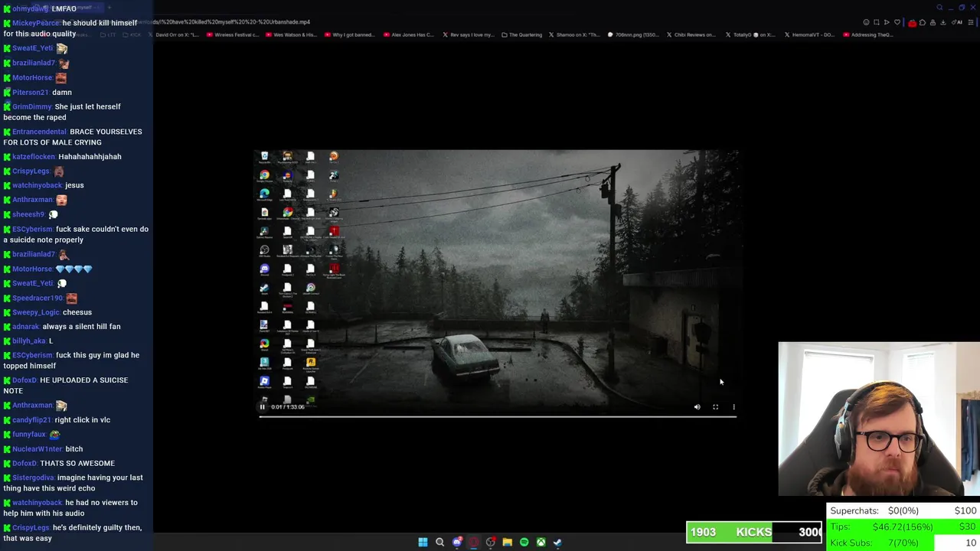The image size is (980, 551).
Task: Click chat username katzeflocken
Action: click(x=34, y=156)
